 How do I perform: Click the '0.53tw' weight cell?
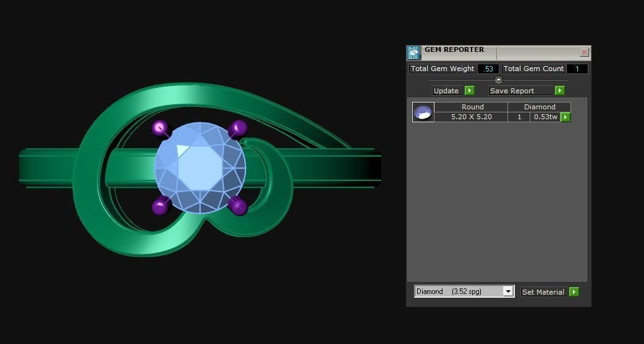point(546,117)
